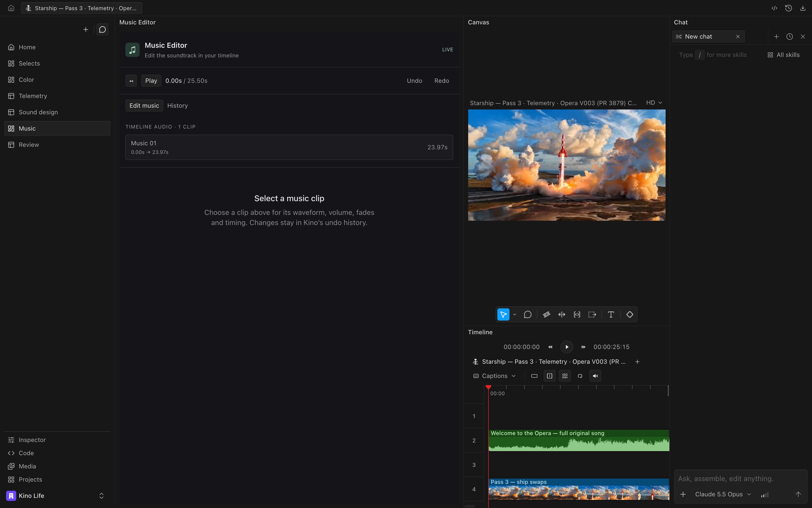Select the diamond keyframe tool
The height and width of the screenshot is (508, 812).
[629, 315]
